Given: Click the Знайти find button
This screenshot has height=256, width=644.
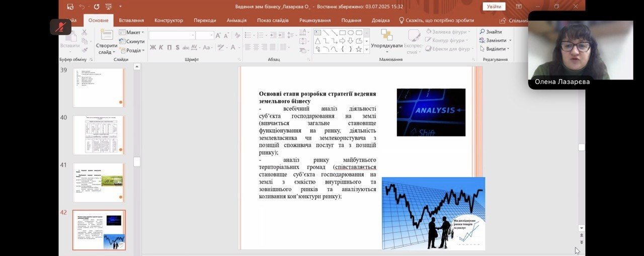Looking at the screenshot, I should [491, 32].
